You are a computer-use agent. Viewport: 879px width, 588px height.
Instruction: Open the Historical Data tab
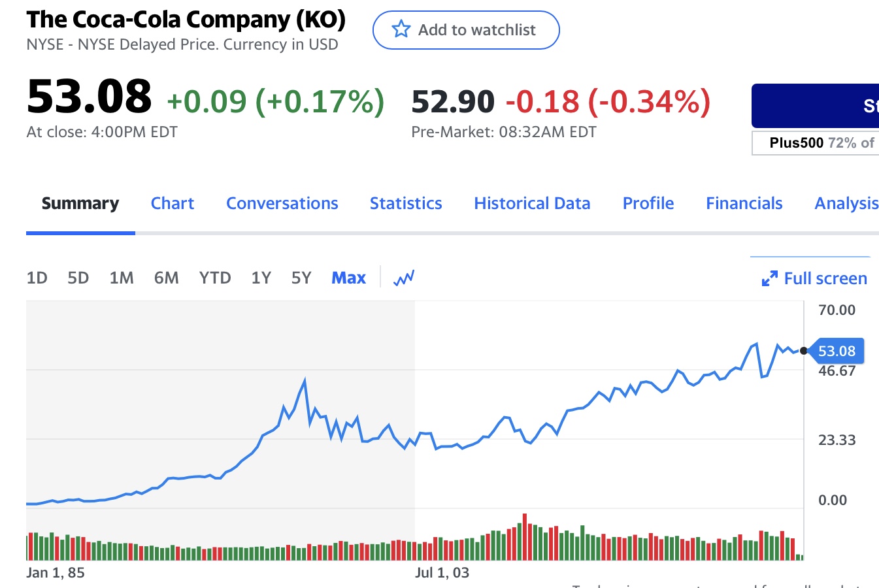click(532, 204)
